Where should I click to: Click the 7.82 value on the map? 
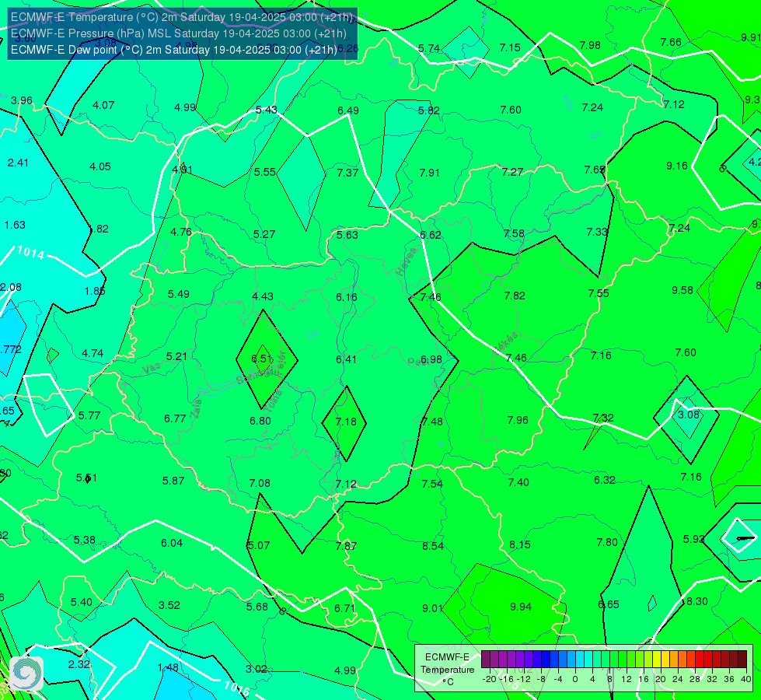click(x=515, y=296)
